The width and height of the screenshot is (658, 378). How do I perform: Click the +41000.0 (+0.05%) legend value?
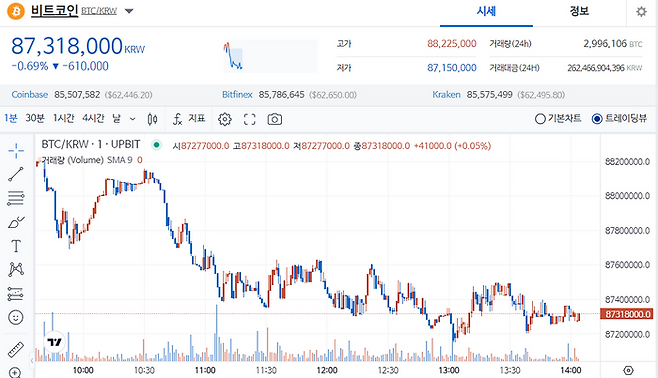[x=452, y=146]
